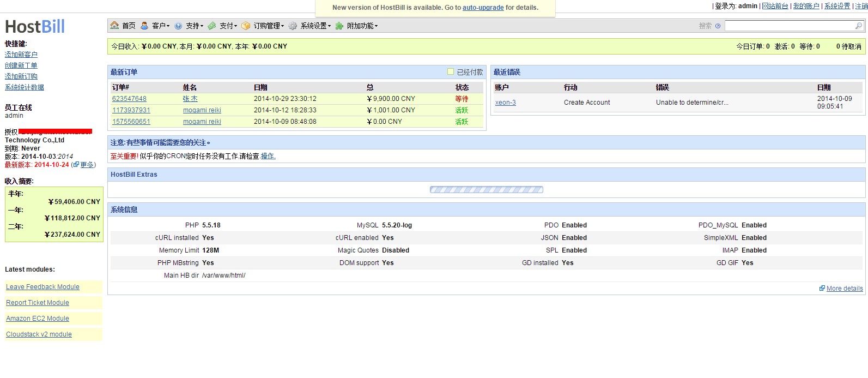Click the Magic Quotes Disabled entry
Viewport: 868px width, 378px height.
click(x=373, y=250)
